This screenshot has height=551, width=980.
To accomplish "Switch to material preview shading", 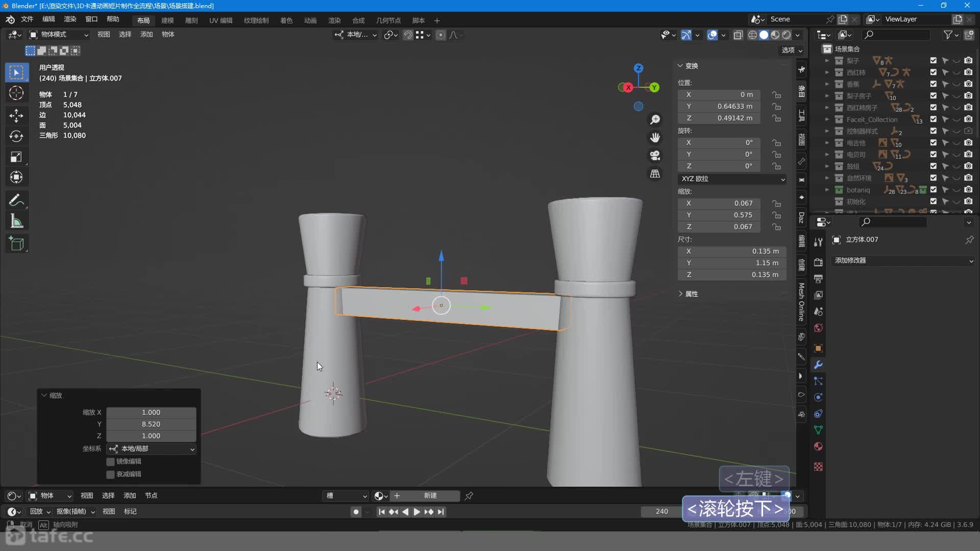I will click(775, 35).
